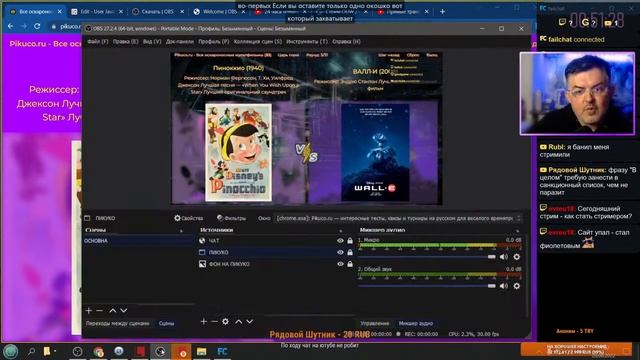Toggle the lock on the ПИКУКО source
640x360 pixels.
pos(350,252)
